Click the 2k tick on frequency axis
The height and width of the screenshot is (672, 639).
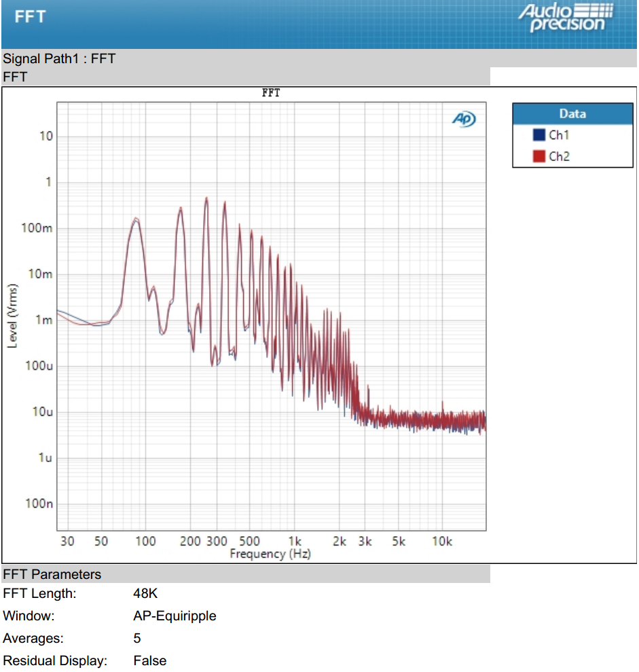tap(340, 542)
